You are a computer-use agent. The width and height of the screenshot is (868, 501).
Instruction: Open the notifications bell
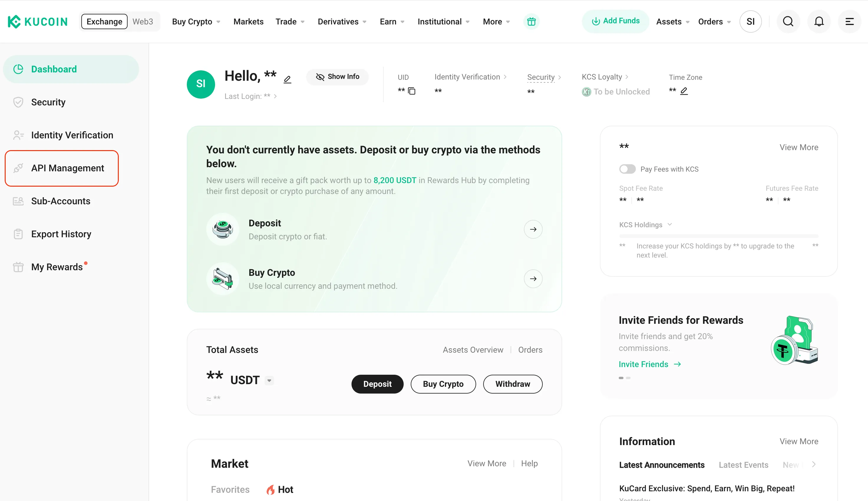[x=819, y=22]
